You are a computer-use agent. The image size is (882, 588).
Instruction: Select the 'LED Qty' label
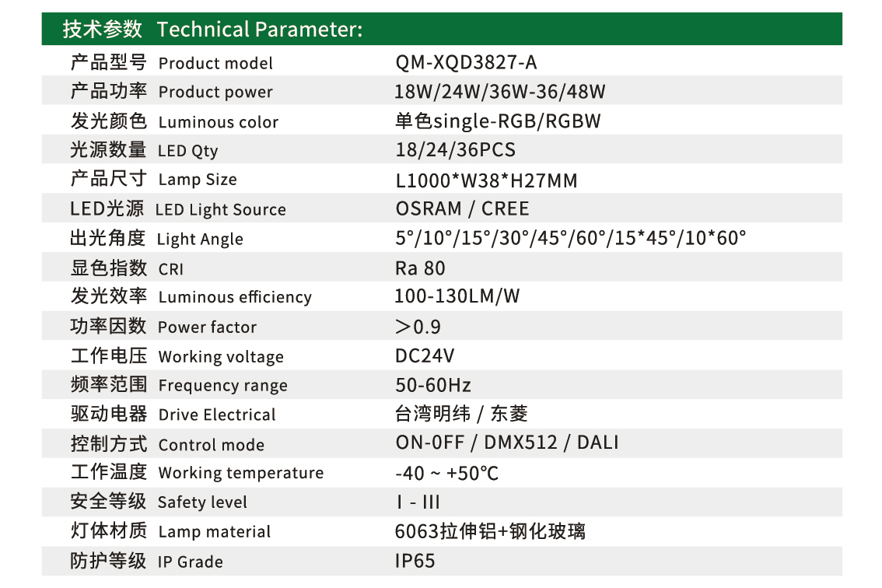[188, 151]
